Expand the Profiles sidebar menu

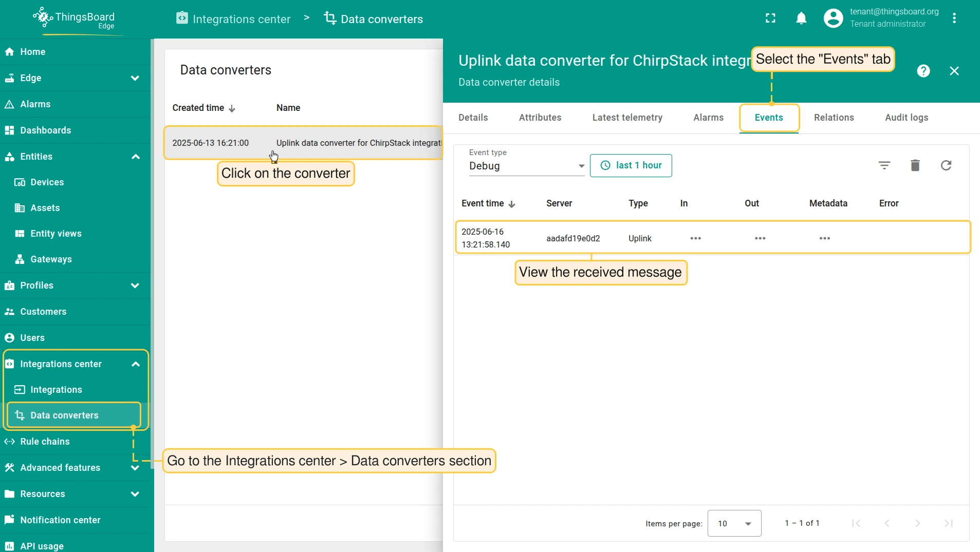point(135,285)
